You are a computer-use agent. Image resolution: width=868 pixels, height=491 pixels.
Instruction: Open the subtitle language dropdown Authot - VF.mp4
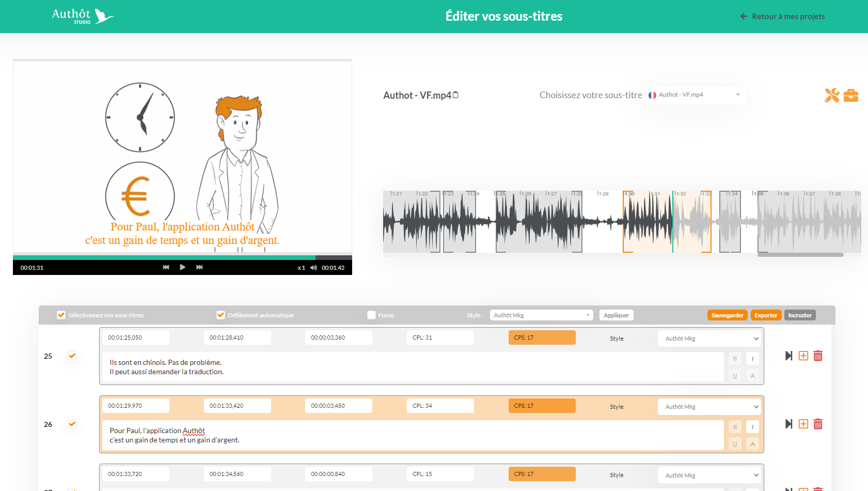[x=694, y=95]
